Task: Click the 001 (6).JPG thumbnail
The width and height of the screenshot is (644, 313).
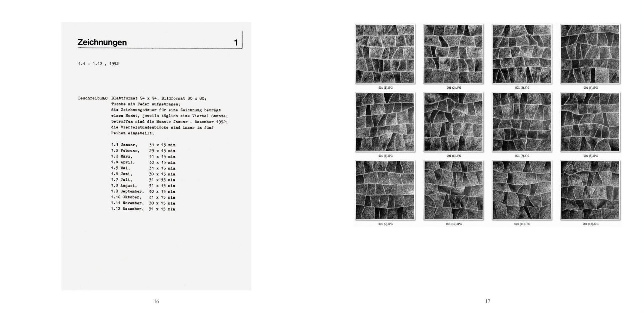Action: (x=453, y=122)
